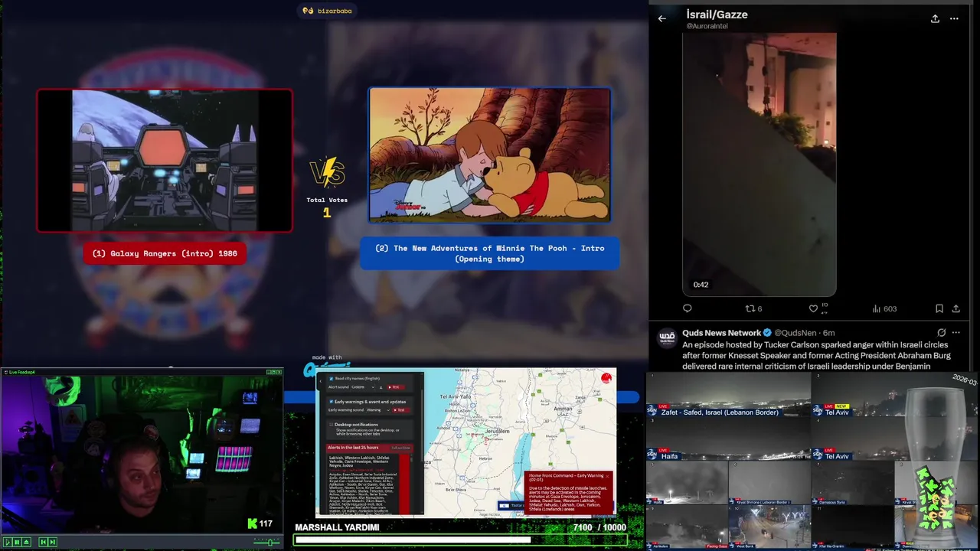Click İsrail/Gazze header title
Viewport: 980px width, 551px height.
click(x=717, y=14)
